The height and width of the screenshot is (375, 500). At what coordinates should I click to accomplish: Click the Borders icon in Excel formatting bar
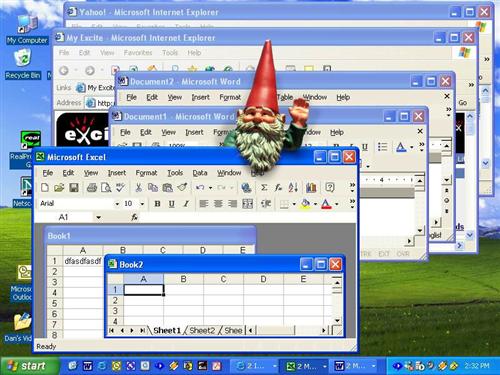[x=284, y=204]
